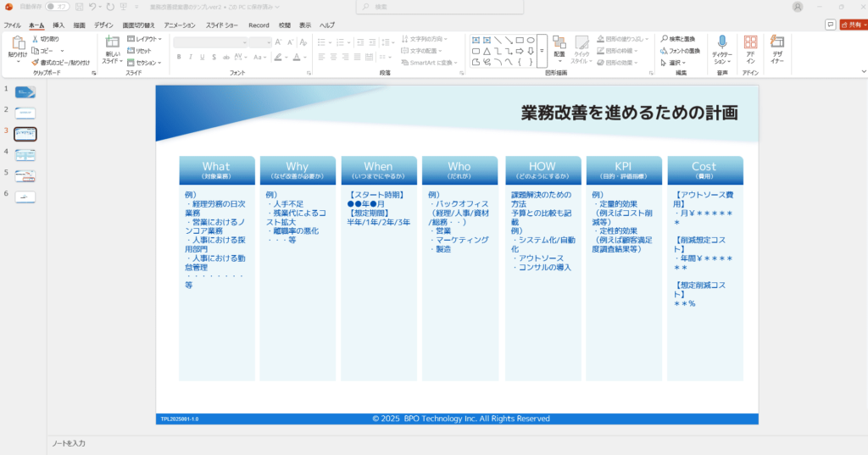The height and width of the screenshot is (455, 868).
Task: Open the 表示 (View) tab
Action: click(305, 25)
